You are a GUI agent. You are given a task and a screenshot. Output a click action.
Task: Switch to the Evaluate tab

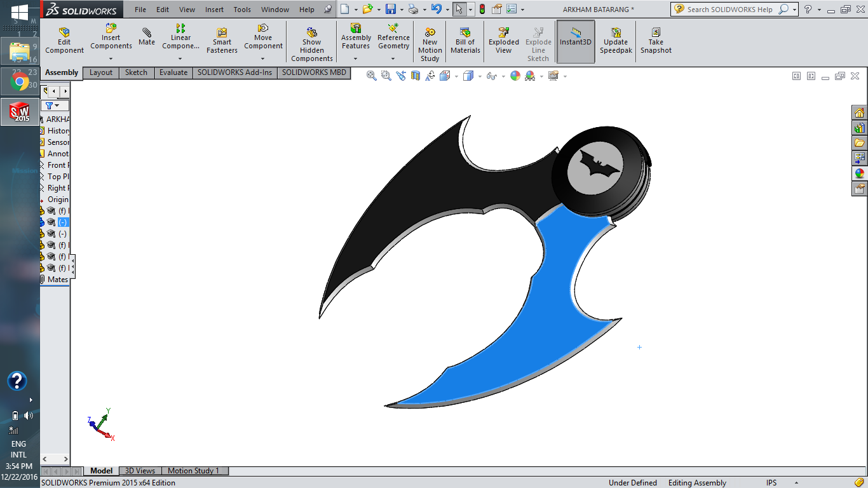point(173,72)
